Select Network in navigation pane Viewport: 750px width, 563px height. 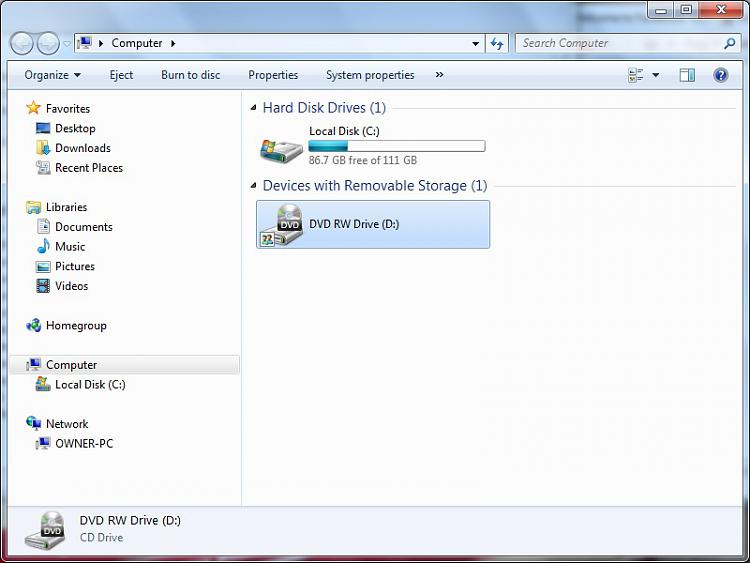[x=67, y=424]
